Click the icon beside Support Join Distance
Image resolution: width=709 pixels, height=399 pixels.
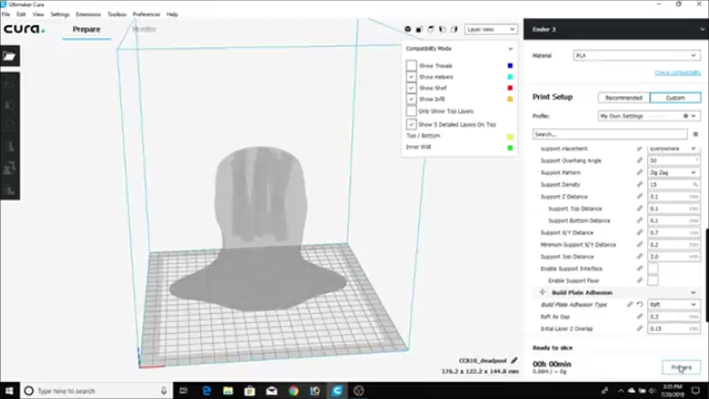pos(639,256)
